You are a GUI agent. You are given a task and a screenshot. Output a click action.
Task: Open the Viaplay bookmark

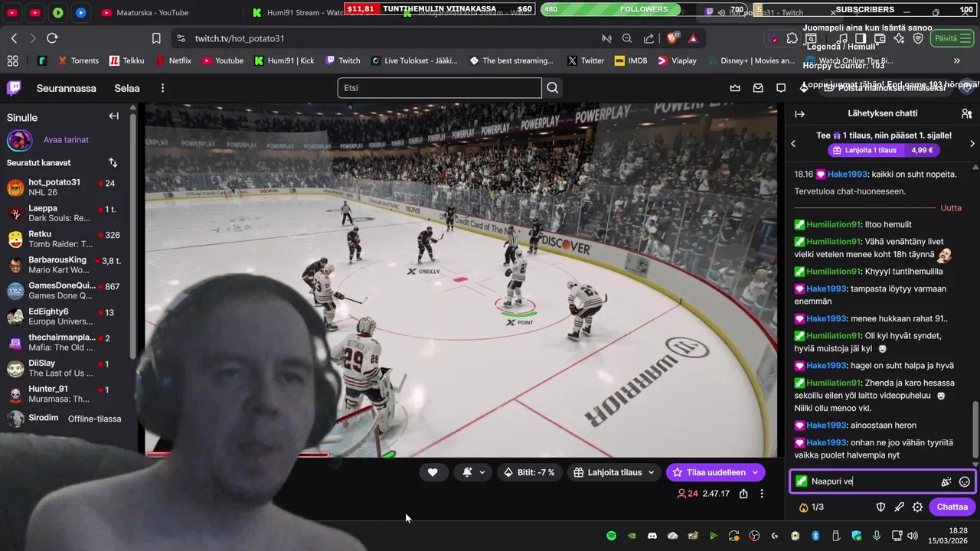pyautogui.click(x=677, y=60)
